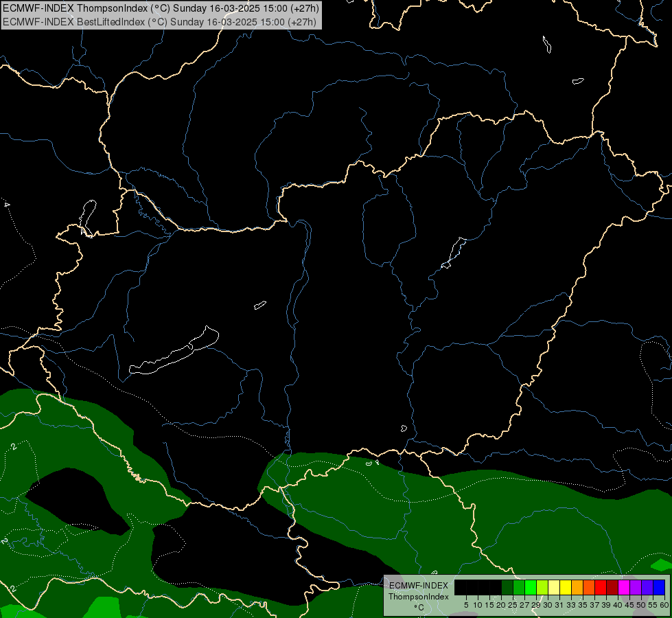Click the dark green 20-25 legend swatch
This screenshot has width=672, height=618.
[507, 587]
